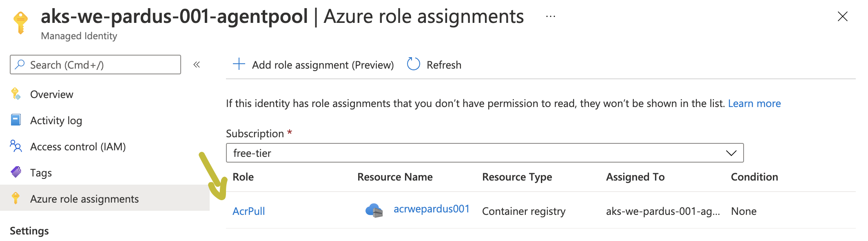This screenshot has width=868, height=241.
Task: Open the AcrPull role link
Action: 249,211
